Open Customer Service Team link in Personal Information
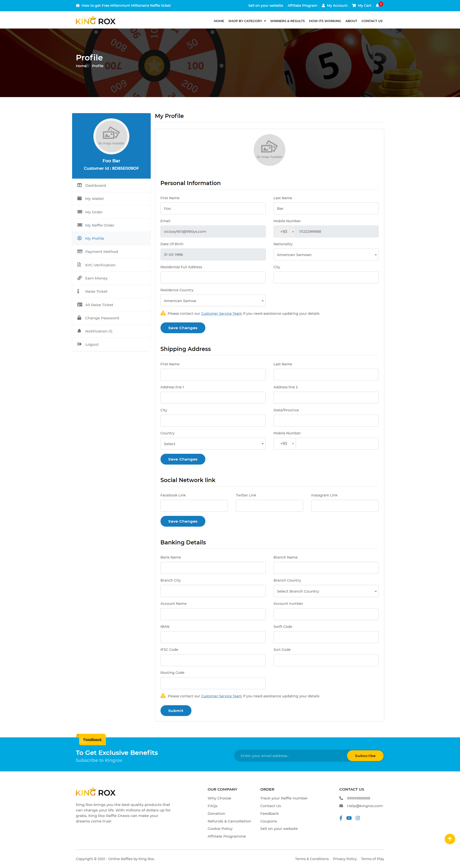This screenshot has width=460, height=868. [x=222, y=313]
